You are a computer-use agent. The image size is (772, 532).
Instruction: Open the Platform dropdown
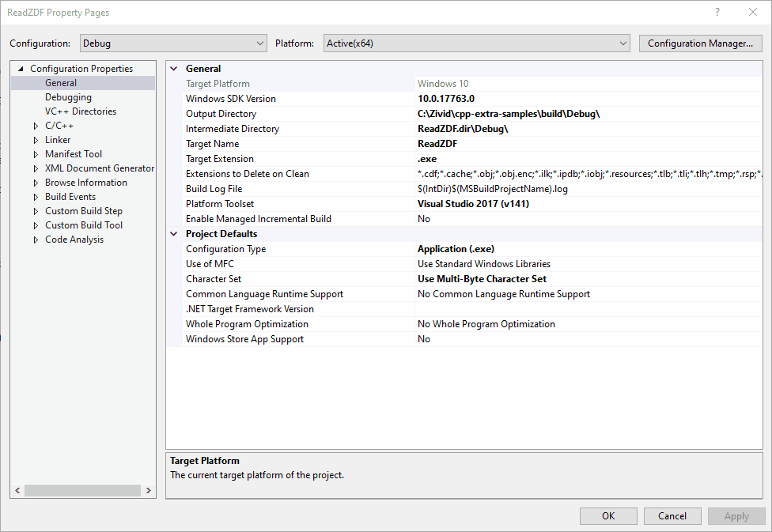tap(476, 43)
